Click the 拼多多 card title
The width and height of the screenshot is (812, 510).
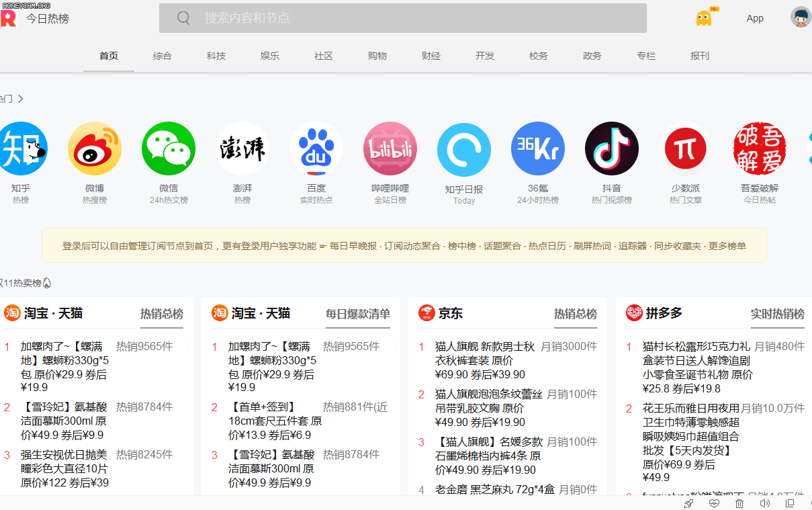tap(664, 313)
